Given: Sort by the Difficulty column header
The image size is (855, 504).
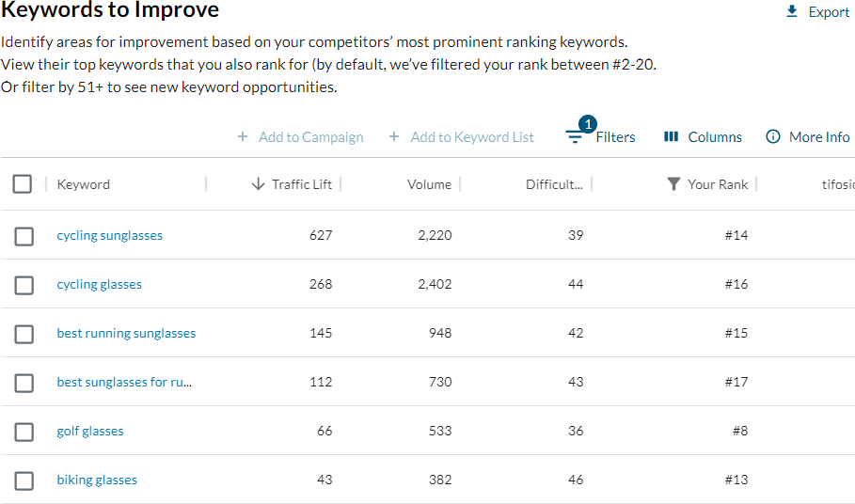Looking at the screenshot, I should 553,184.
